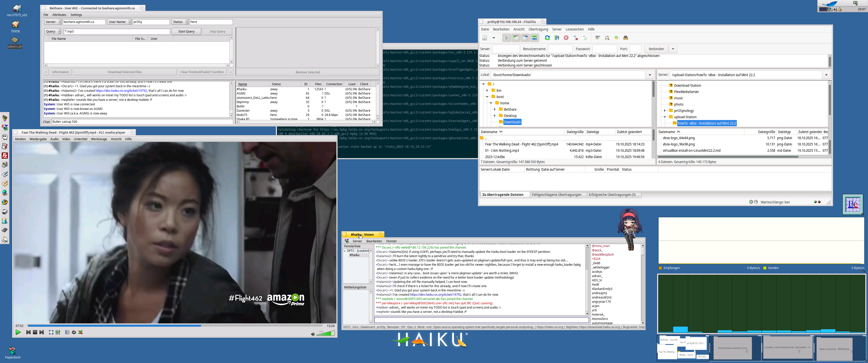Expand BeShare folder in local tree
This screenshot has height=363, width=868.
coord(495,109)
